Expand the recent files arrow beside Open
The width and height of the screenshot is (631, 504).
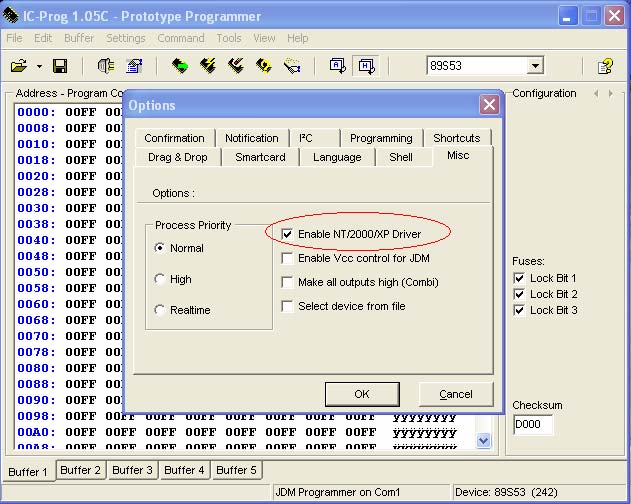[x=39, y=66]
